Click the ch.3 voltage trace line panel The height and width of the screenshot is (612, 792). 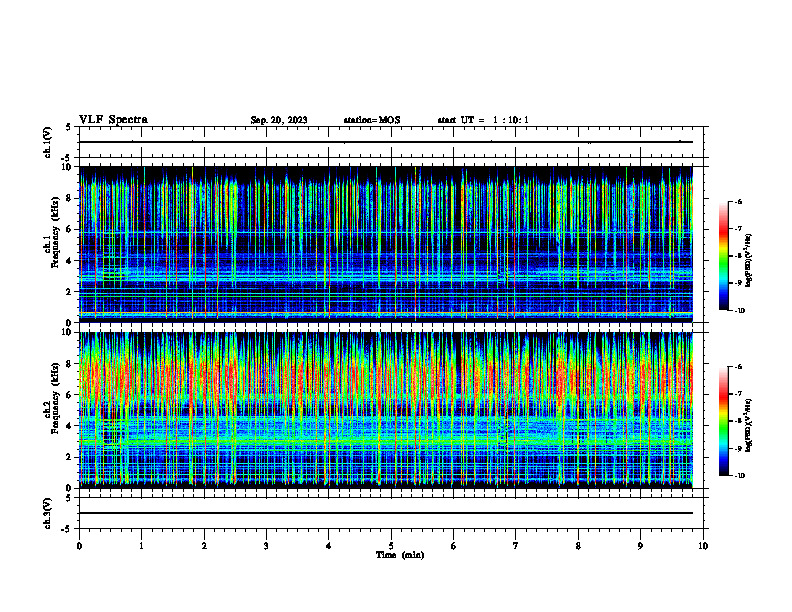click(391, 513)
